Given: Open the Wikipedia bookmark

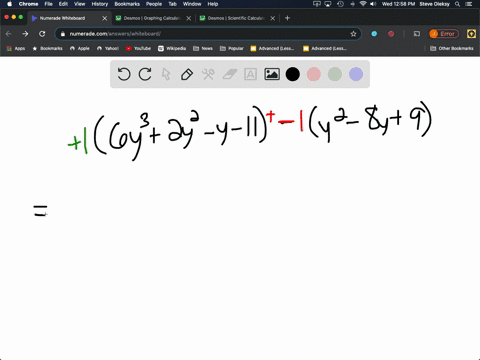Looking at the screenshot, I should (x=172, y=48).
